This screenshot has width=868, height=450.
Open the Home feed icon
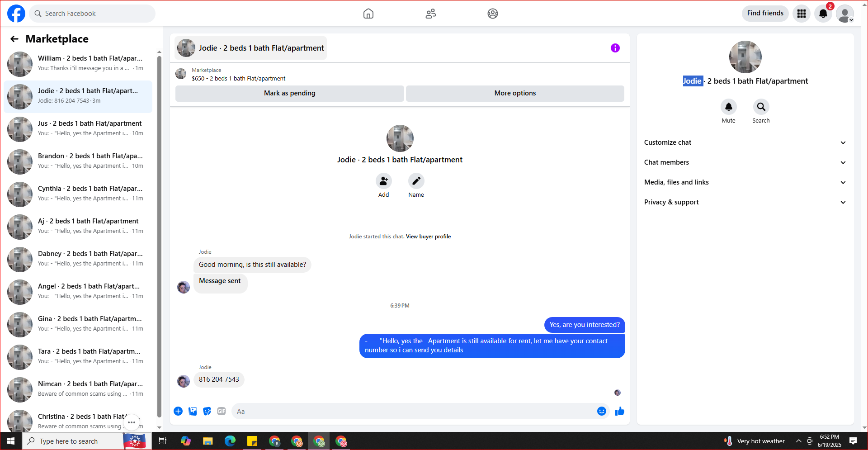coord(368,14)
